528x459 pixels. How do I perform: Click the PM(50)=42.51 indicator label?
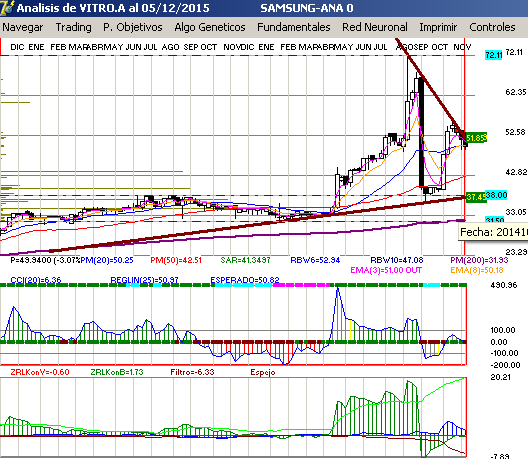176,260
